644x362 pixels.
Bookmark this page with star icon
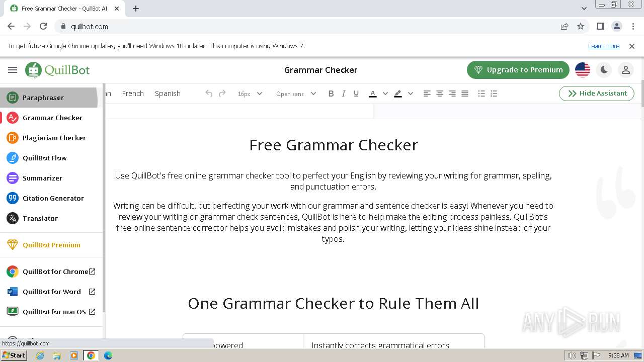point(581,26)
